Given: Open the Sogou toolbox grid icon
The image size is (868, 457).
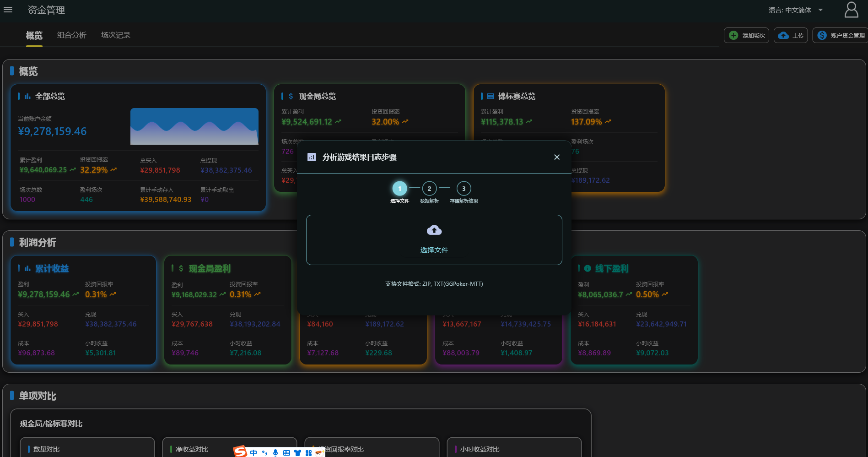Looking at the screenshot, I should 308,453.
